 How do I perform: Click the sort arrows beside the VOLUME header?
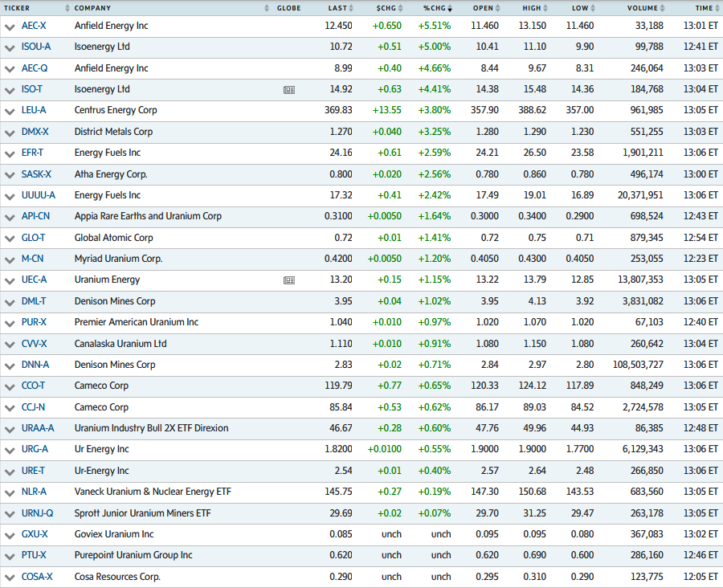point(664,8)
